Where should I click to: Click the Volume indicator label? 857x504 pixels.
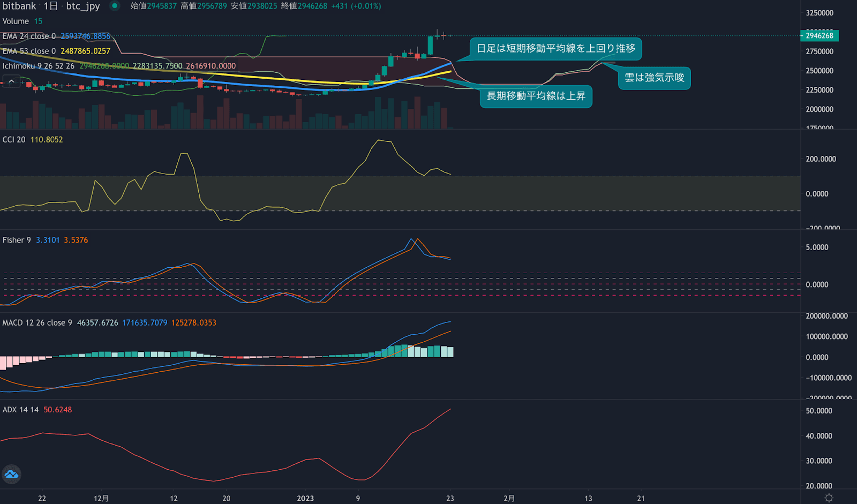point(16,21)
